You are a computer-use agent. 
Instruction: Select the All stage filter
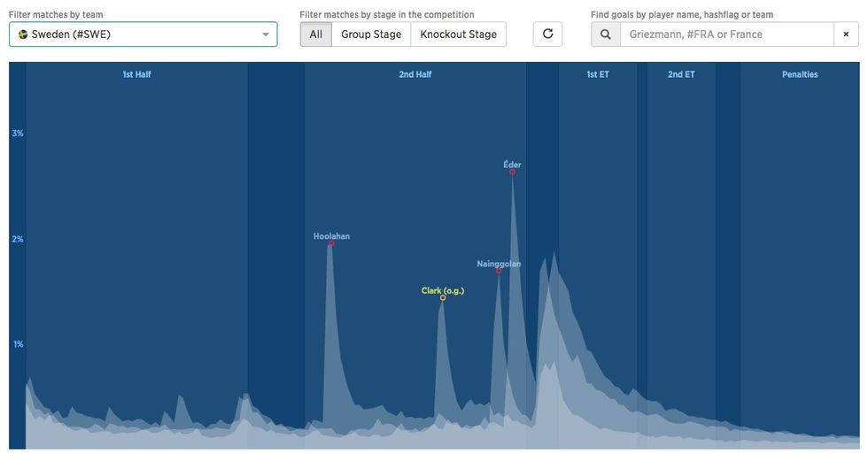[x=316, y=35]
